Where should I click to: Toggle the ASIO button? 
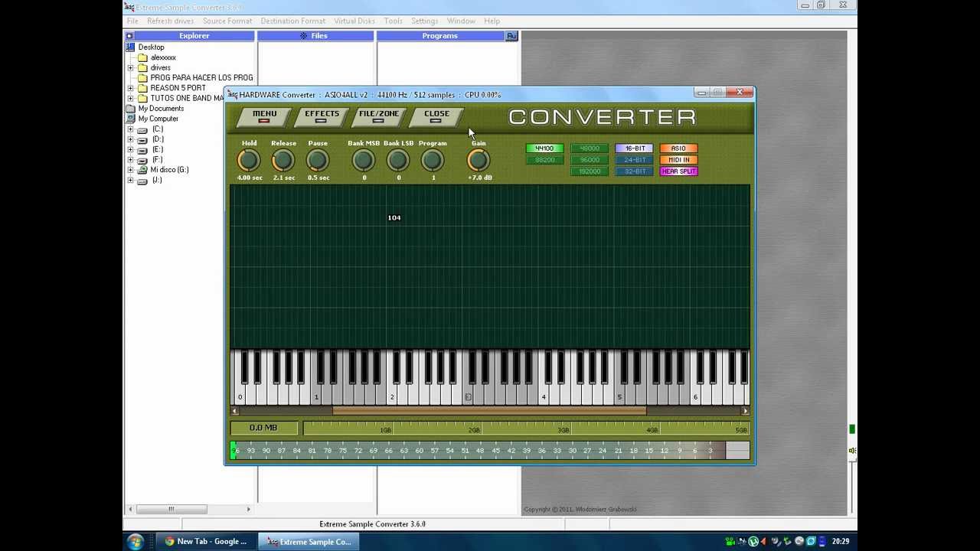coord(678,148)
